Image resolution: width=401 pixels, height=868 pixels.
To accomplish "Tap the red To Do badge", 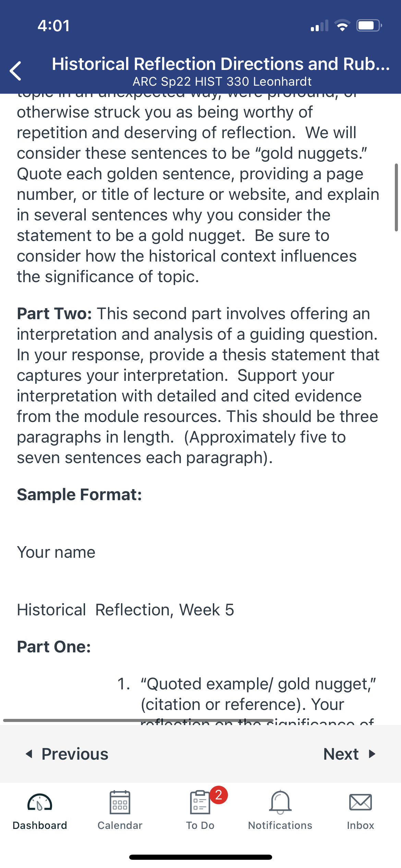I will (219, 795).
